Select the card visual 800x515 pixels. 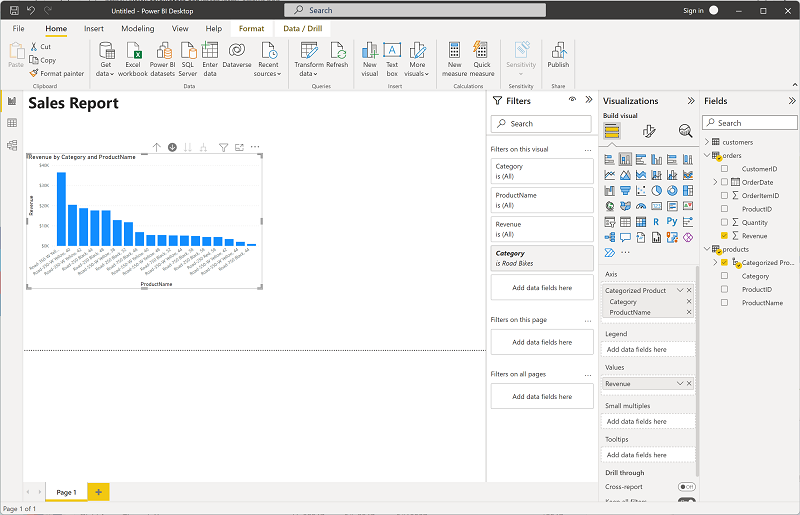(657, 206)
